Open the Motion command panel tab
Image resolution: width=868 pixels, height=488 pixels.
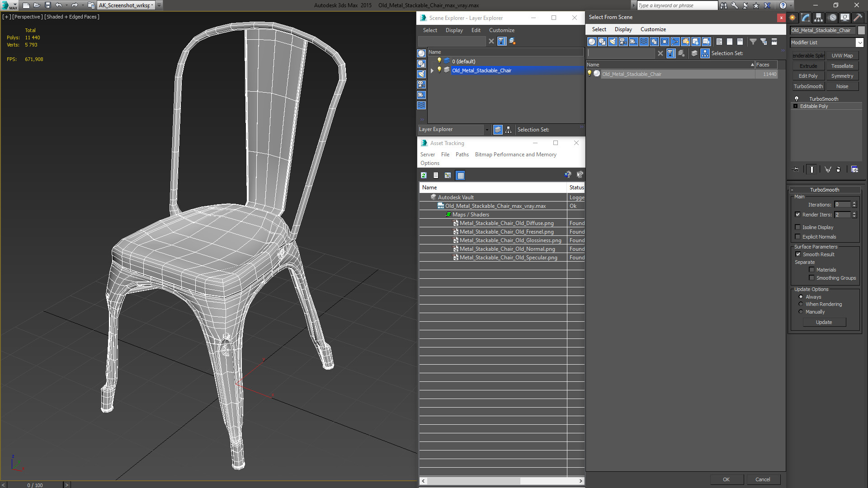click(x=832, y=18)
